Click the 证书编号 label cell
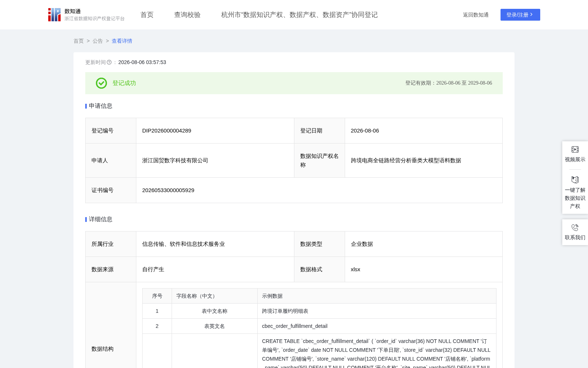Image resolution: width=588 pixels, height=368 pixels. 111,190
